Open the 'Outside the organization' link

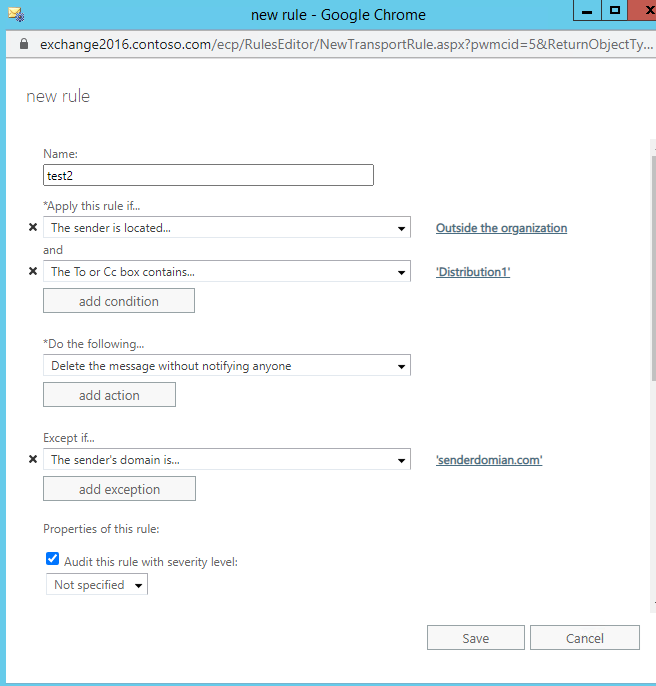tap(501, 228)
